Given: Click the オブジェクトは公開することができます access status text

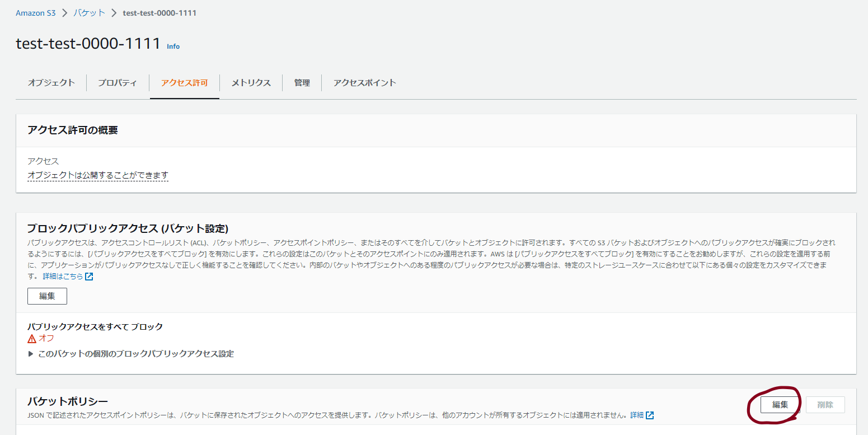Looking at the screenshot, I should click(x=98, y=175).
